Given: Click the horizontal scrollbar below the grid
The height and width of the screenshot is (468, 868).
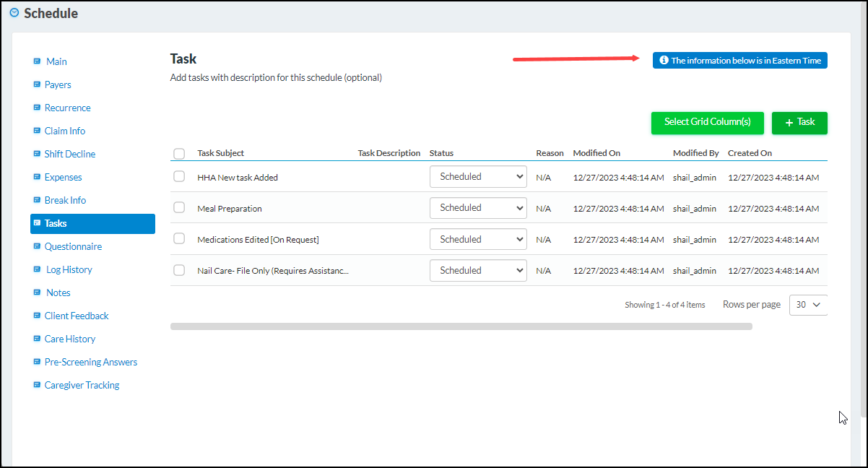Looking at the screenshot, I should tap(461, 326).
